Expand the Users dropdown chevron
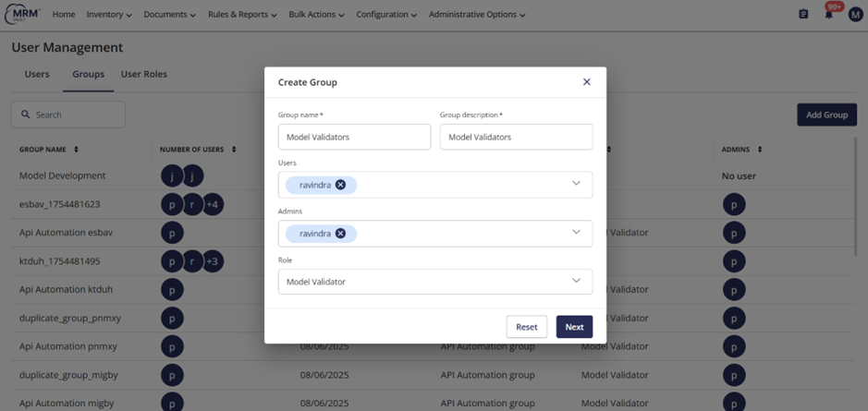 pyautogui.click(x=576, y=184)
